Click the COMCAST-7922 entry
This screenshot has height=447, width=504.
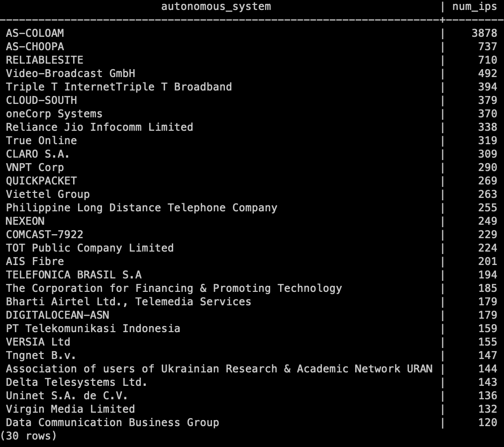click(x=44, y=235)
